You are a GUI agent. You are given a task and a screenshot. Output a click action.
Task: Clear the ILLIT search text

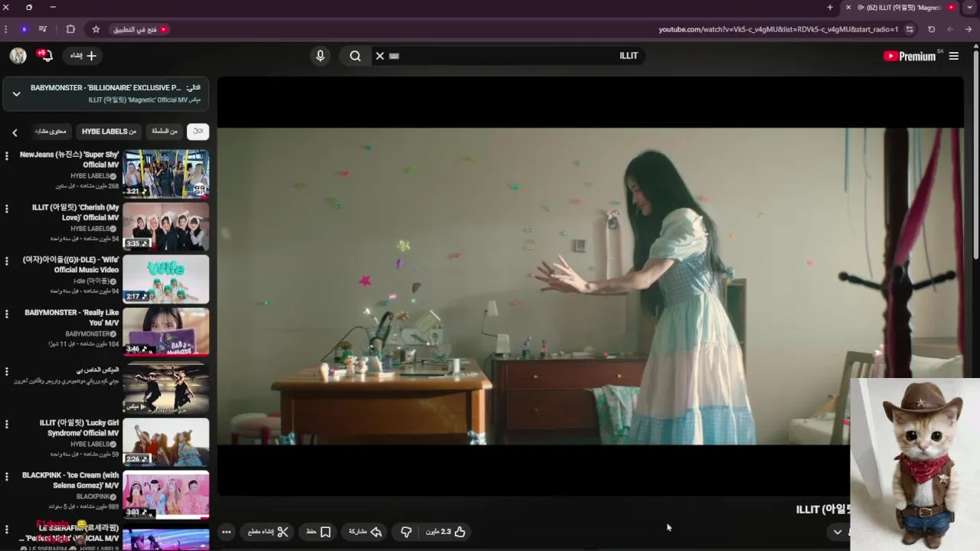(380, 56)
